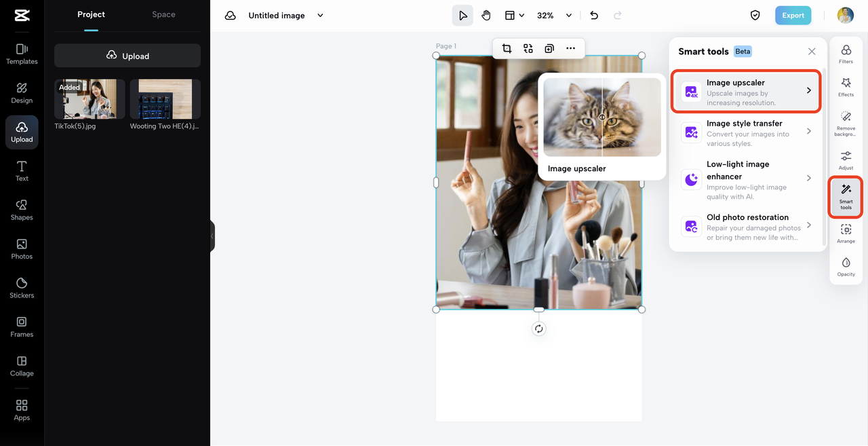Click the undo arrow
Image resolution: width=868 pixels, height=446 pixels.
tap(594, 16)
